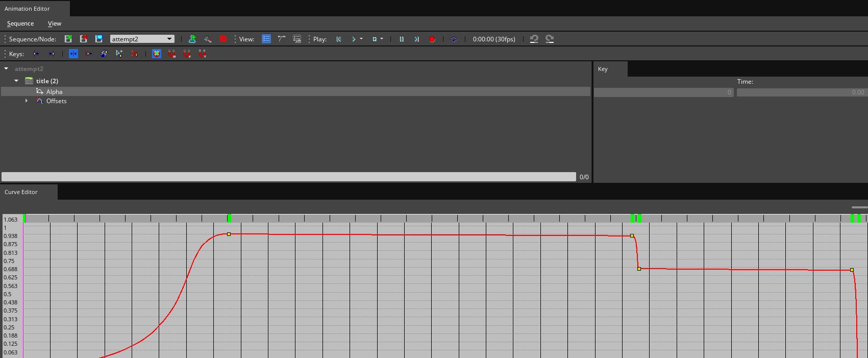The image size is (868, 358).
Task: Click the key value field showing 0
Action: (x=664, y=92)
